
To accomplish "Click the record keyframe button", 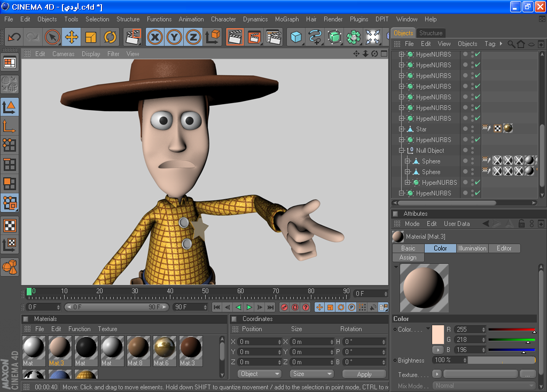I will coord(284,307).
